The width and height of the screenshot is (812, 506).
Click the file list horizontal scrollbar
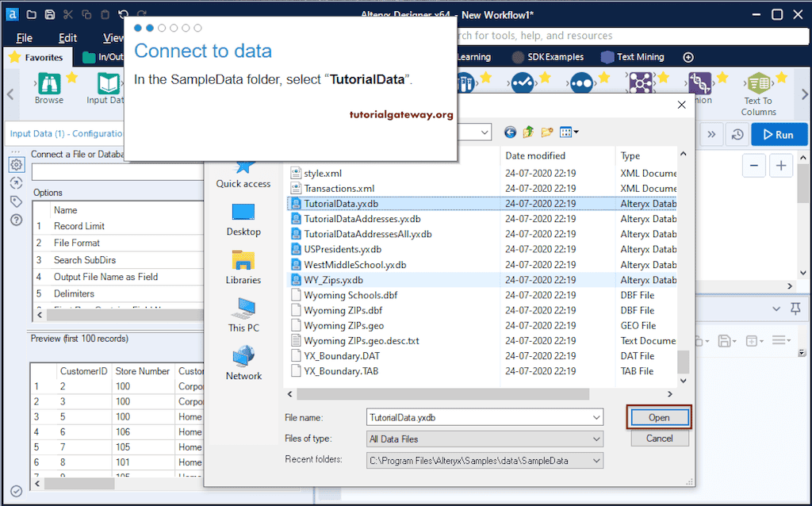click(x=442, y=394)
